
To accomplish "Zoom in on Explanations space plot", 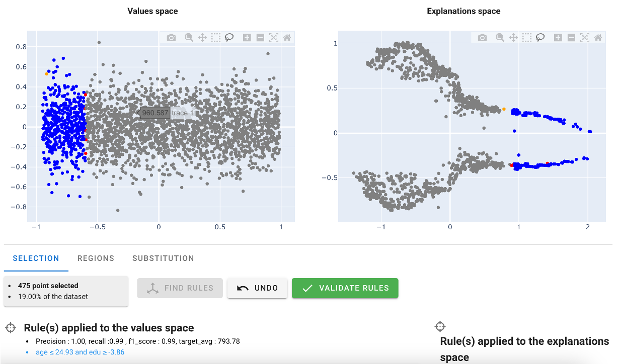I will pyautogui.click(x=558, y=38).
